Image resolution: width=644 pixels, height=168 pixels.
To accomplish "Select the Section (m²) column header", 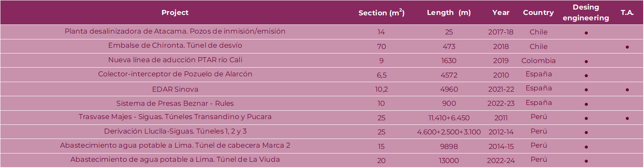I will tap(381, 13).
